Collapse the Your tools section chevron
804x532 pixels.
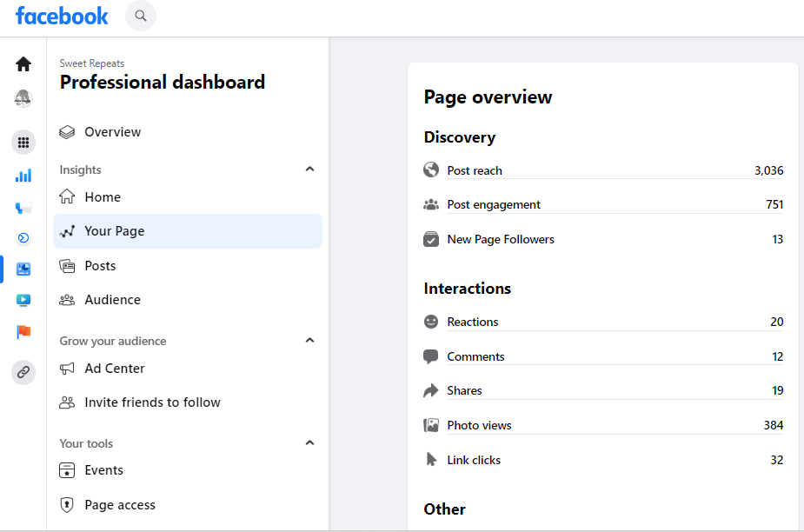[x=309, y=443]
